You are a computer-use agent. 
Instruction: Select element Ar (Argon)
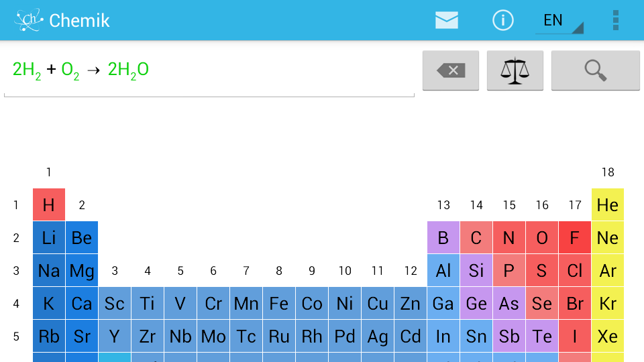coord(608,270)
